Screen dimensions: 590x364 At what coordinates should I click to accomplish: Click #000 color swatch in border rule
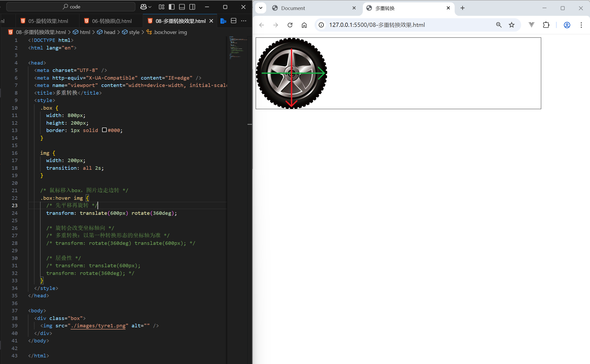point(104,130)
